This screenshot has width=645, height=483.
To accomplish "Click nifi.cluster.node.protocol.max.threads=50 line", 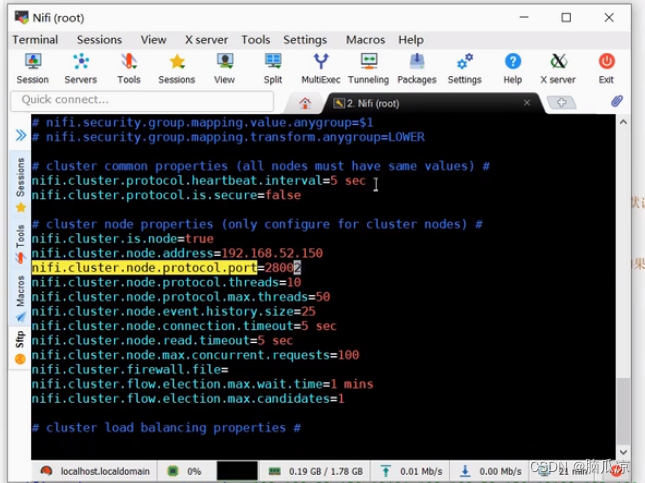I will [181, 297].
